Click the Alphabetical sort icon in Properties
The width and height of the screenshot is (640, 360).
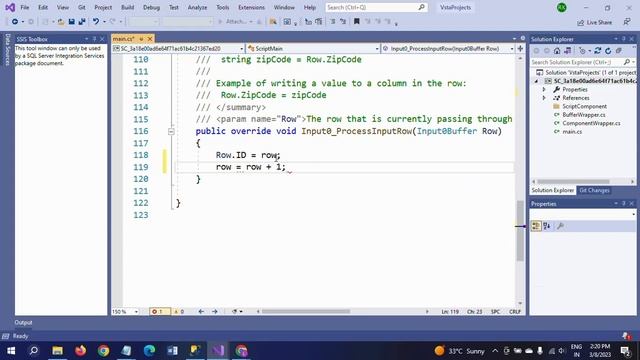pyautogui.click(x=547, y=226)
